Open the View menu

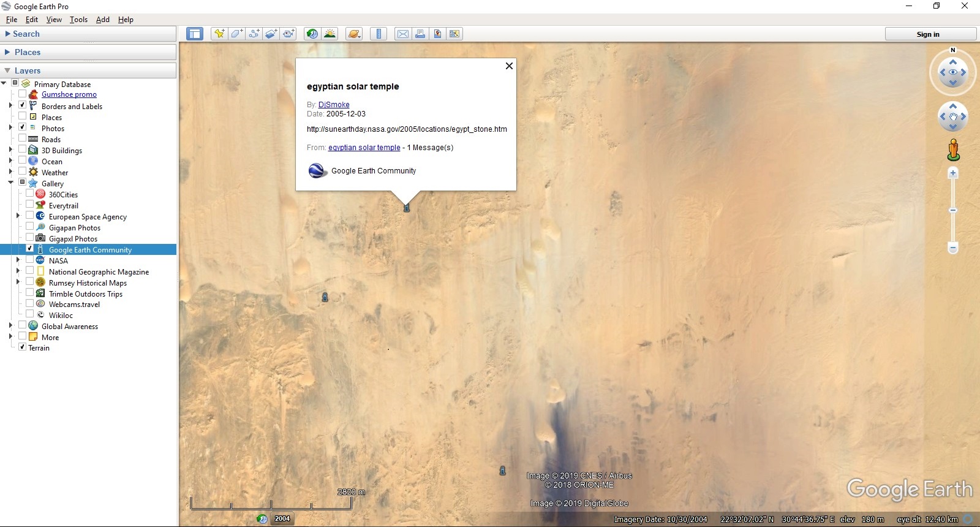coord(54,20)
